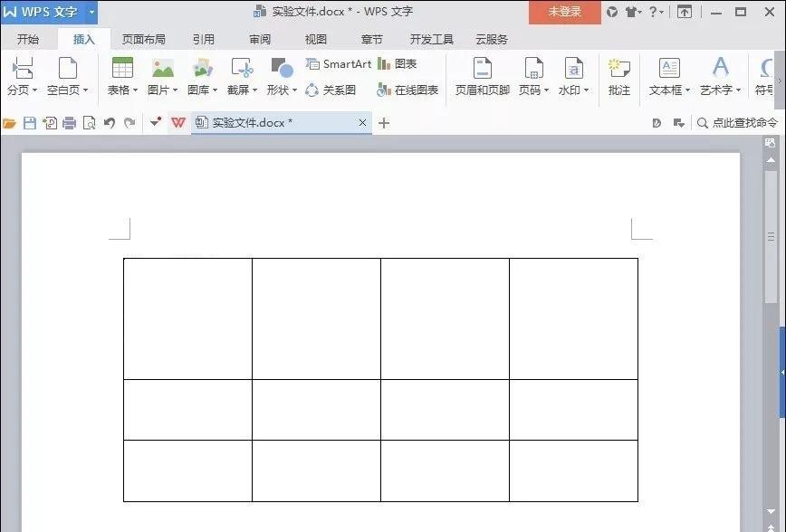This screenshot has width=786, height=532.
Task: Switch to the 视图 tab
Action: (x=316, y=39)
